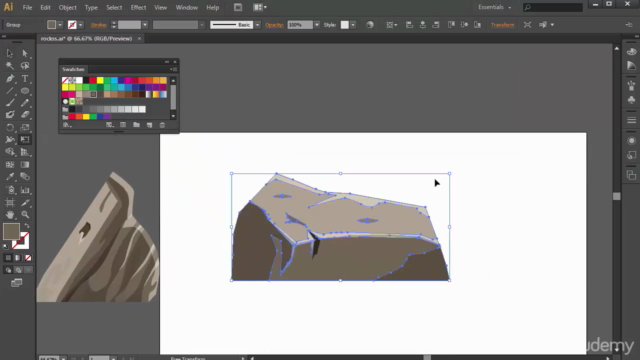Swap fill and stroke colors arrow
This screenshot has height=360, width=640.
[27, 226]
